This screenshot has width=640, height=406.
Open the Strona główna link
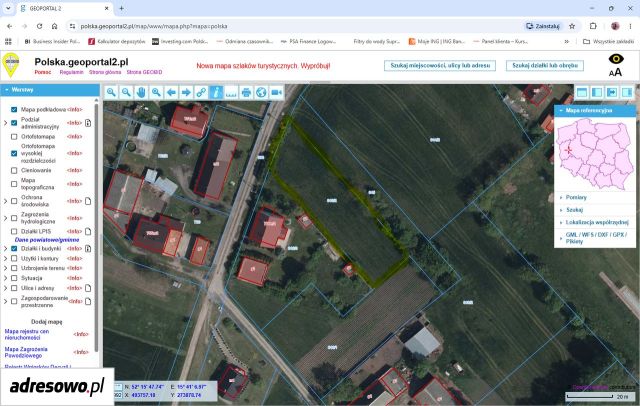pyautogui.click(x=105, y=72)
